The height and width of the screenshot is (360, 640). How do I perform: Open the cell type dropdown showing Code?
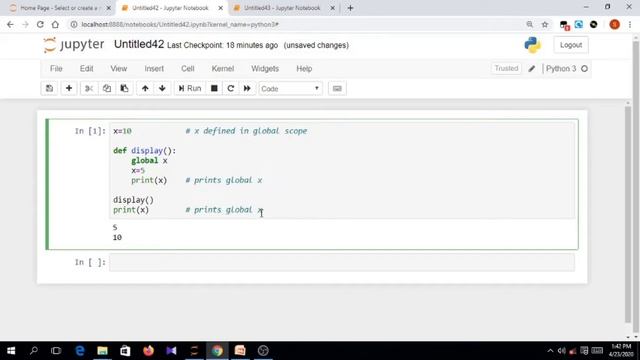pyautogui.click(x=290, y=89)
